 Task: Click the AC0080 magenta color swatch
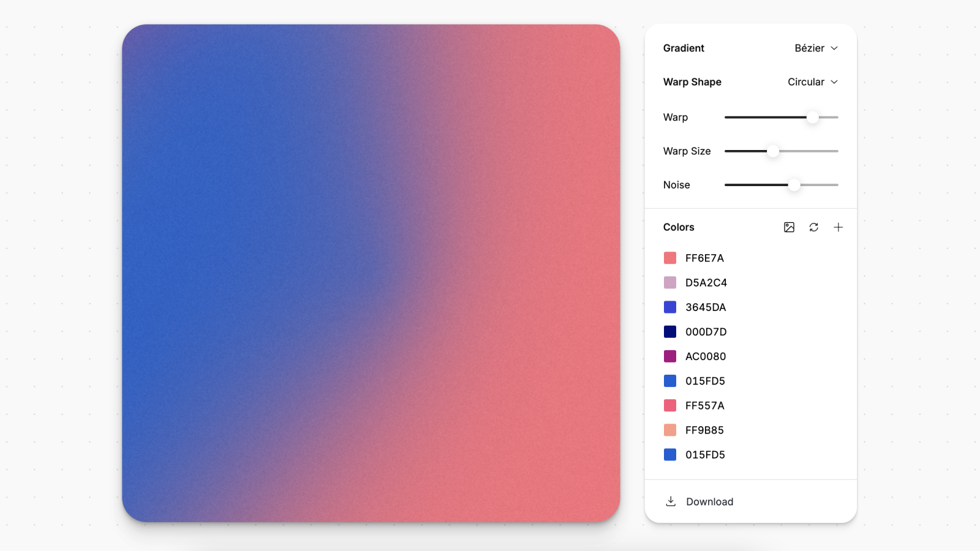click(670, 356)
